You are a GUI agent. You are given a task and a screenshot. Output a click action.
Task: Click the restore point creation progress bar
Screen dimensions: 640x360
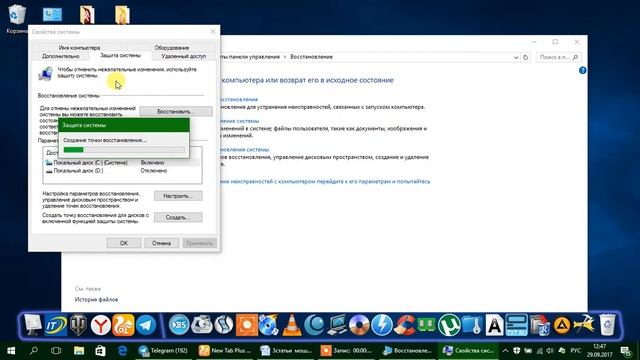tap(124, 150)
